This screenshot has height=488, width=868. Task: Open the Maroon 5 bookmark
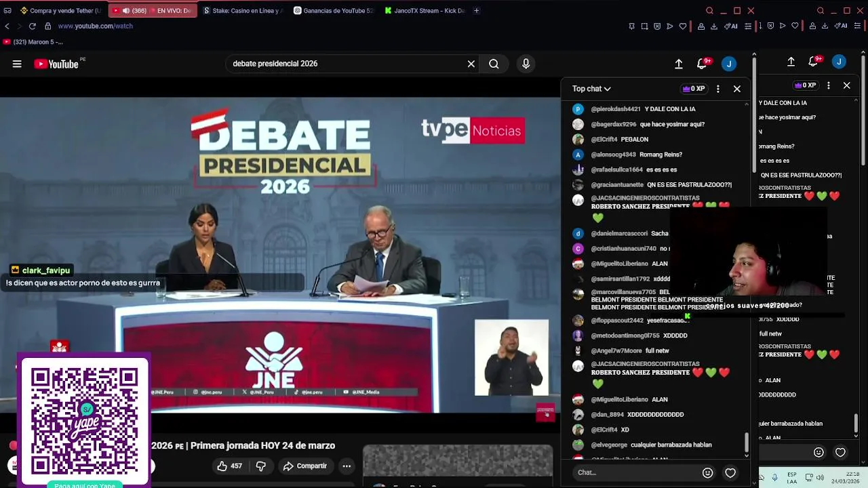pyautogui.click(x=33, y=42)
